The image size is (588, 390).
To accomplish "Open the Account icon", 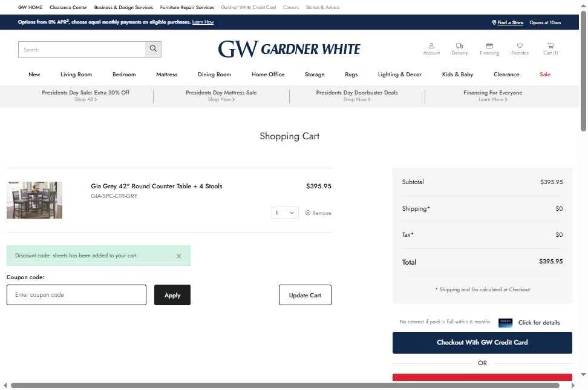I will pyautogui.click(x=431, y=49).
